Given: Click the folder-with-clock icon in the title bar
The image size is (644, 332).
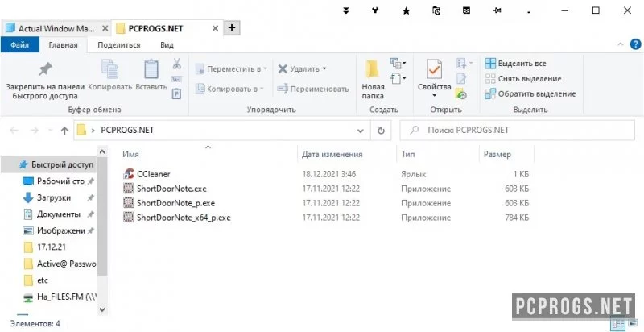Looking at the screenshot, I should click(x=436, y=10).
